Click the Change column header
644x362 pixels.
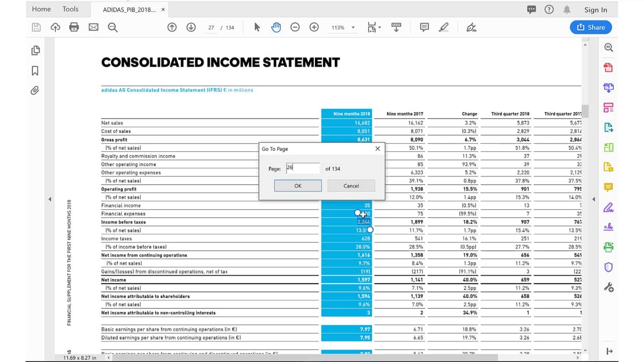(470, 114)
